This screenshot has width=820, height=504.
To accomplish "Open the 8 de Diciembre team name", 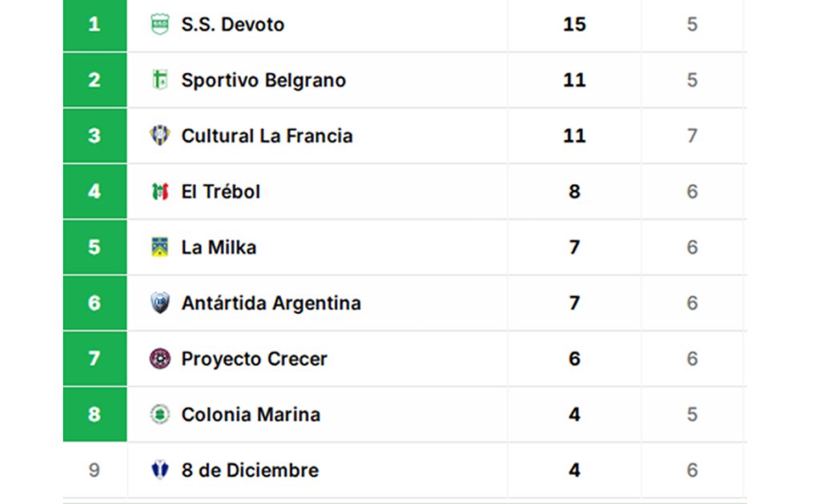I will [x=250, y=470].
